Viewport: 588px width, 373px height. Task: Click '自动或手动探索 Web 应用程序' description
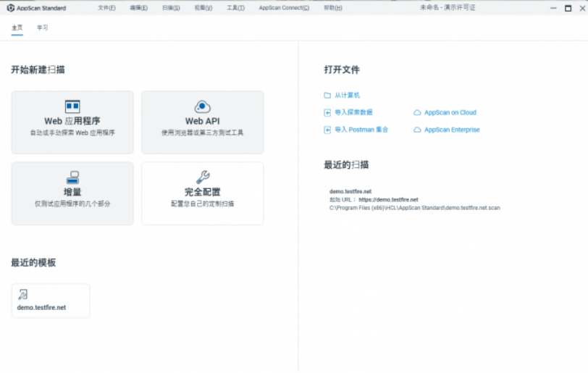click(72, 133)
